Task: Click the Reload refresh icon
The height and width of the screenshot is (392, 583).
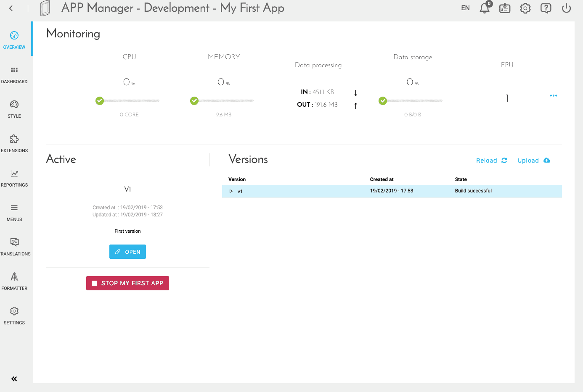Action: pyautogui.click(x=504, y=160)
